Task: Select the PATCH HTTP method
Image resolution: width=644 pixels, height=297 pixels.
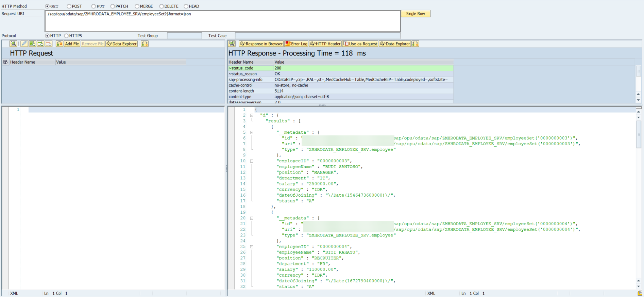Action: click(x=113, y=6)
